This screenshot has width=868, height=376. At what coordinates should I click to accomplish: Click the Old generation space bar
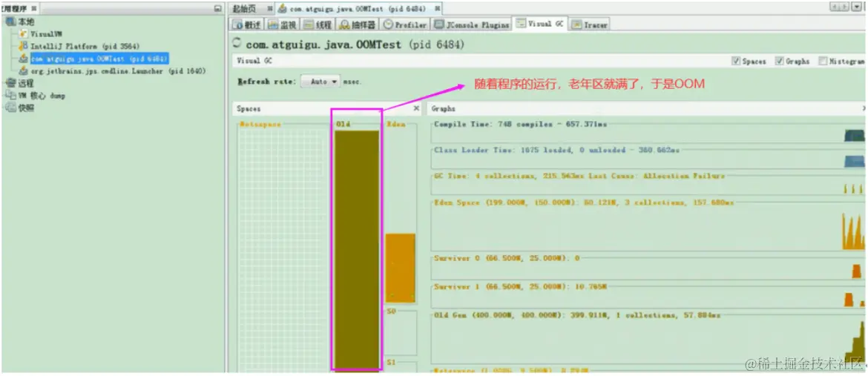[357, 250]
